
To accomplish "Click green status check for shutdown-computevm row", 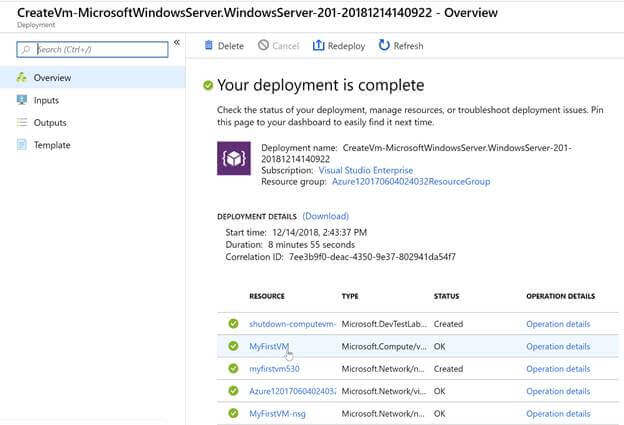I will coord(233,324).
